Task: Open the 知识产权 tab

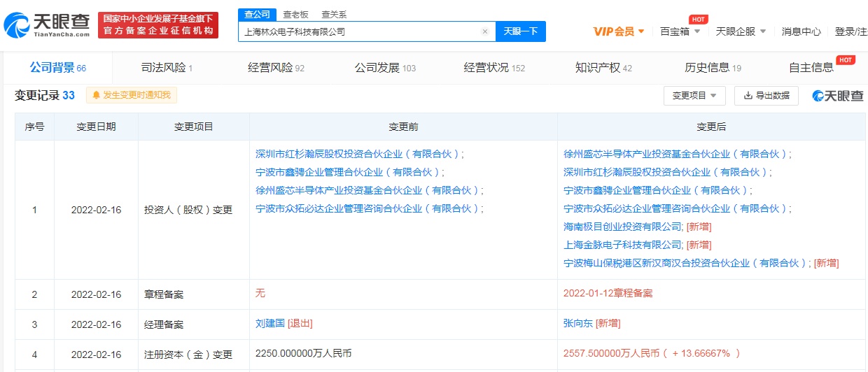Action: pyautogui.click(x=603, y=68)
